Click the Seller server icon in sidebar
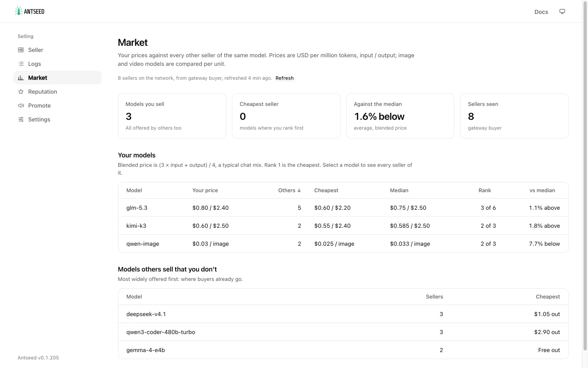 [x=21, y=50]
